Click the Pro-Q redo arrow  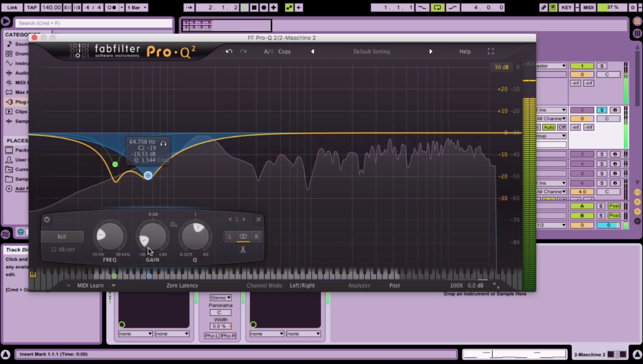coord(243,51)
